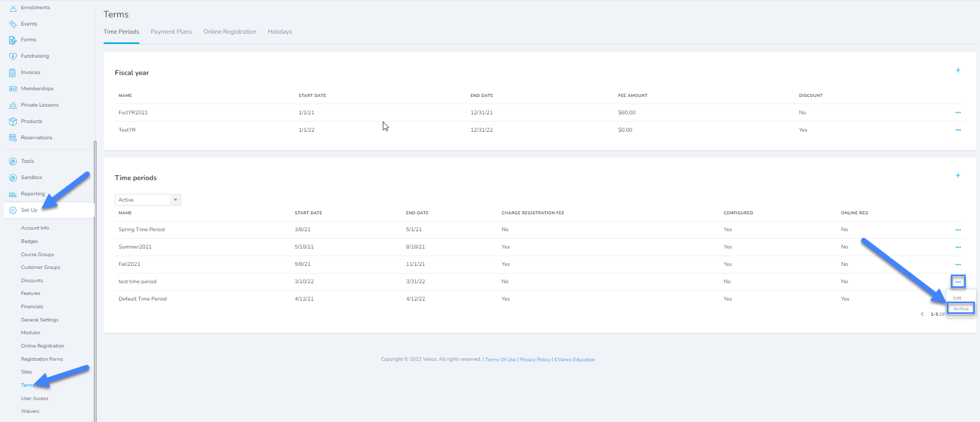Click the TestYR fiscal year name
Image resolution: width=980 pixels, height=422 pixels.
tap(127, 130)
